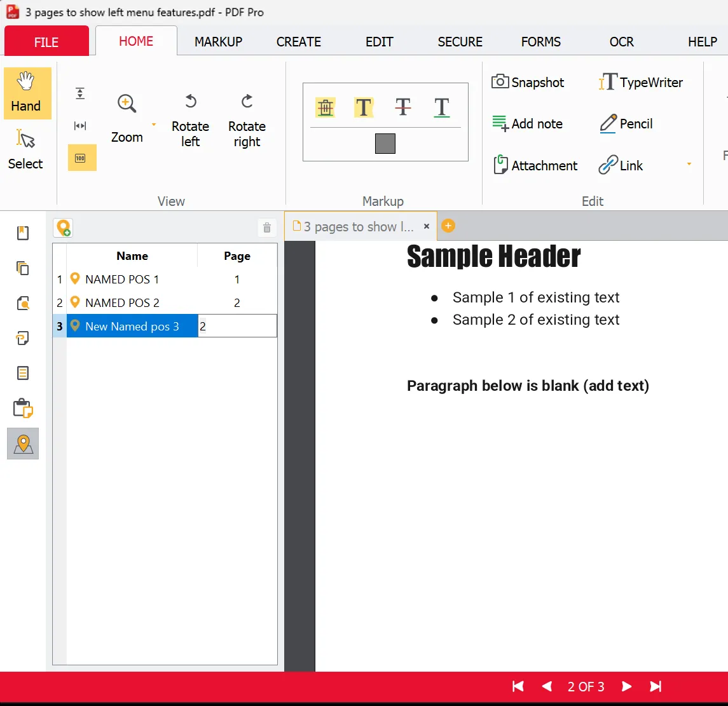Click Add note
Screen dimensions: 728x706
coord(528,124)
